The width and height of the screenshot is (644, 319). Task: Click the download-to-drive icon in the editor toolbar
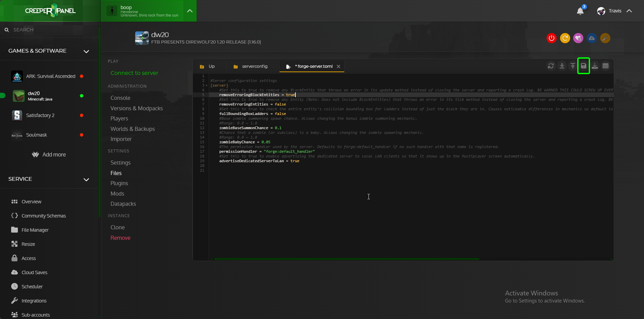click(595, 66)
